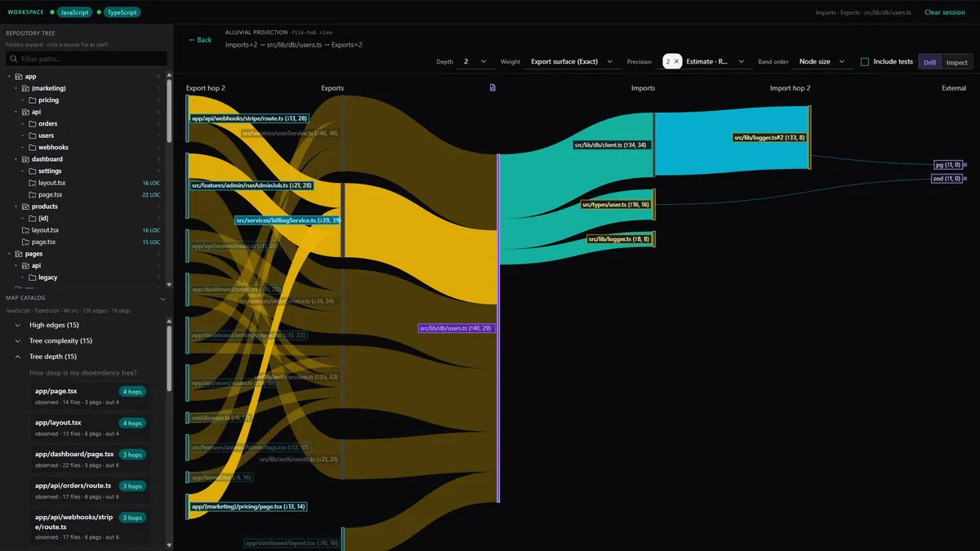Click the legacy folder icon

(x=31, y=278)
